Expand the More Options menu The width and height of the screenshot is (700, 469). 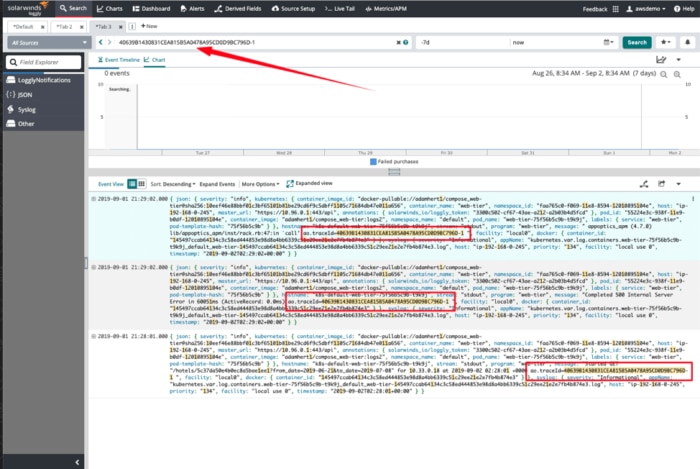click(264, 184)
